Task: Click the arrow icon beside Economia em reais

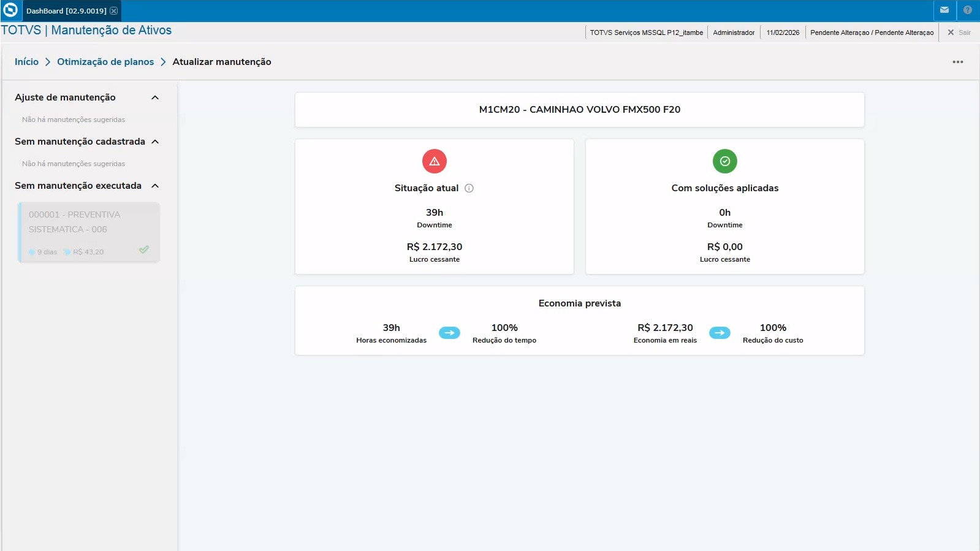Action: (x=720, y=333)
